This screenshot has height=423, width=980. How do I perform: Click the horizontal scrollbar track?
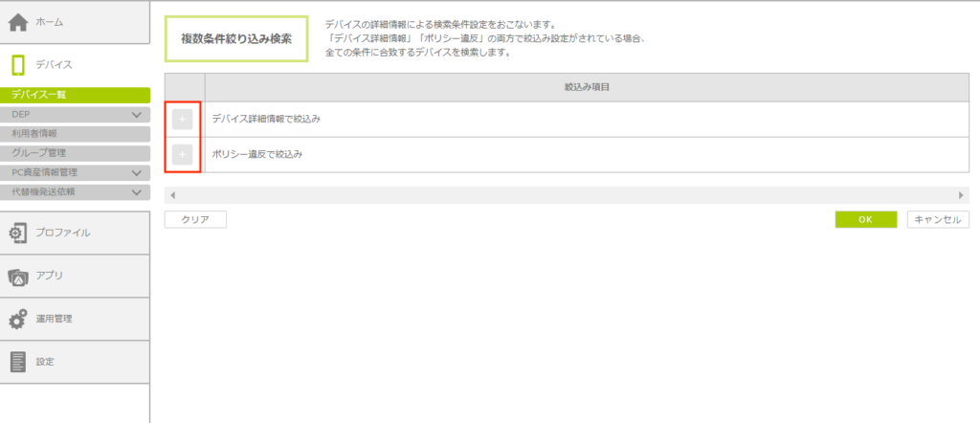[565, 195]
